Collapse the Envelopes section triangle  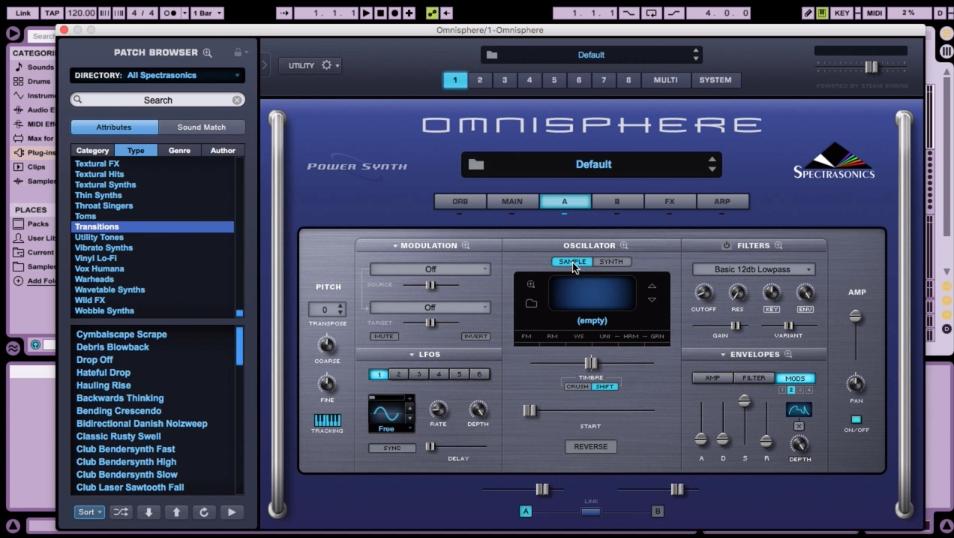[723, 354]
